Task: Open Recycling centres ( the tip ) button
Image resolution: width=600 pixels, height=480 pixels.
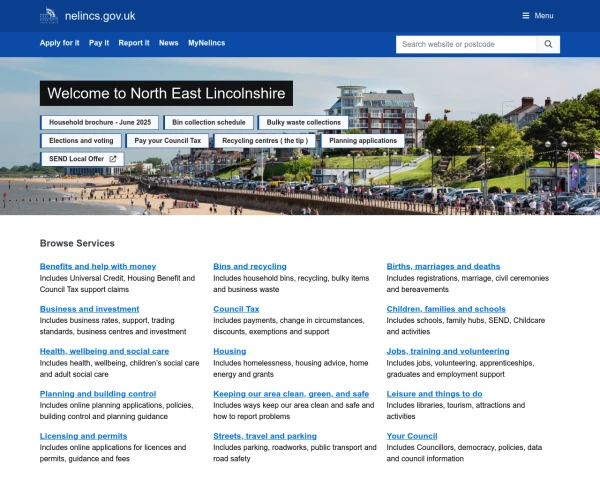Action: (265, 141)
